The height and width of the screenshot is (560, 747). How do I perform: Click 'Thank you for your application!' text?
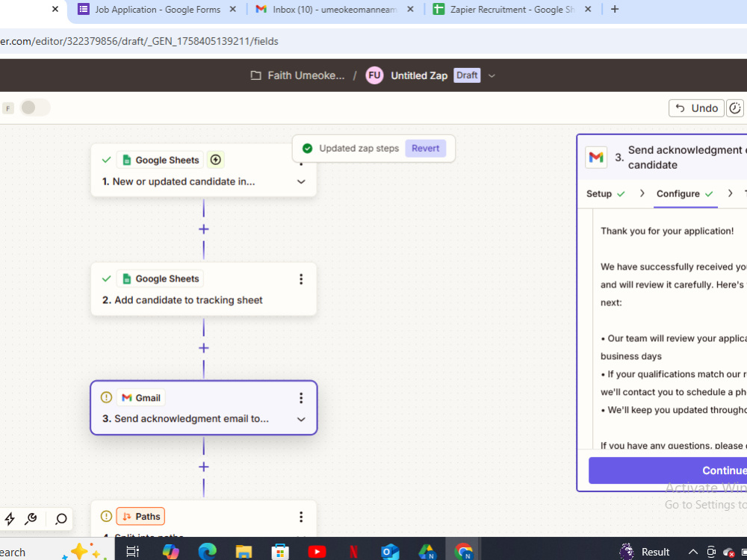[x=667, y=231]
